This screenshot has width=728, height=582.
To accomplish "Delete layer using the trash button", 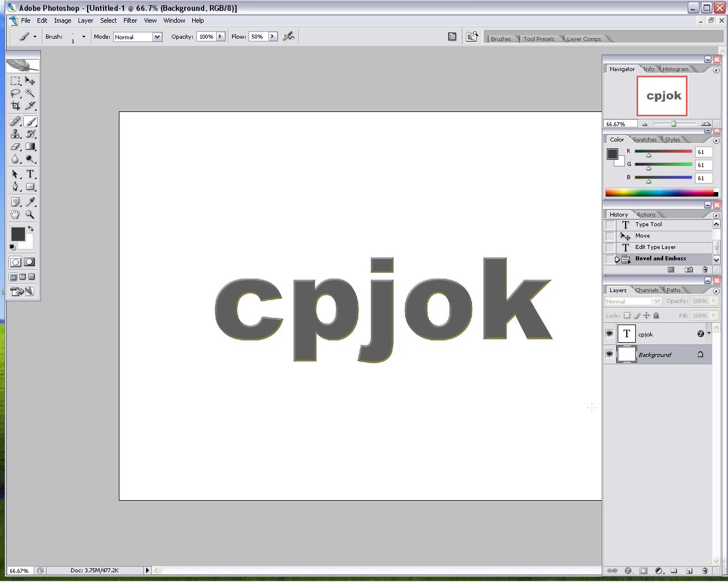I will pyautogui.click(x=705, y=571).
